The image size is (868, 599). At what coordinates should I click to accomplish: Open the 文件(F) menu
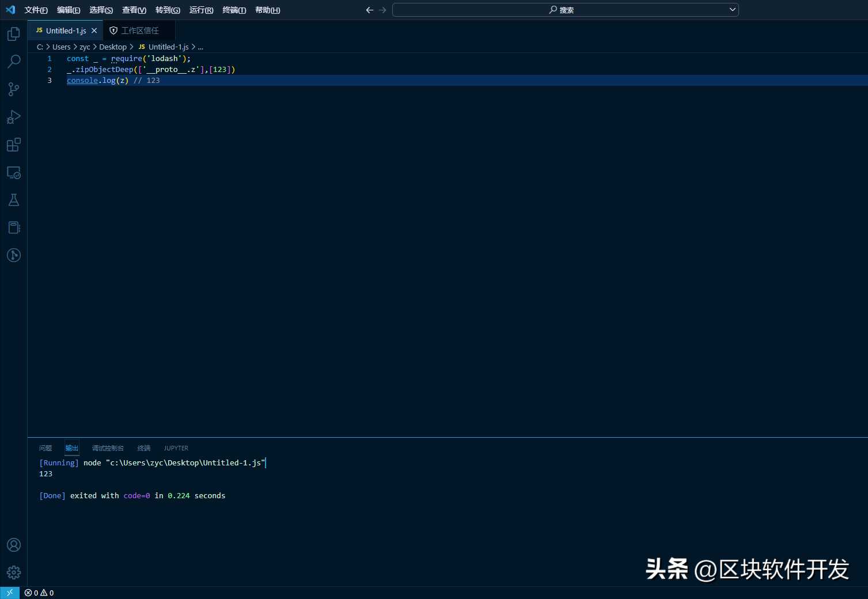click(x=36, y=10)
